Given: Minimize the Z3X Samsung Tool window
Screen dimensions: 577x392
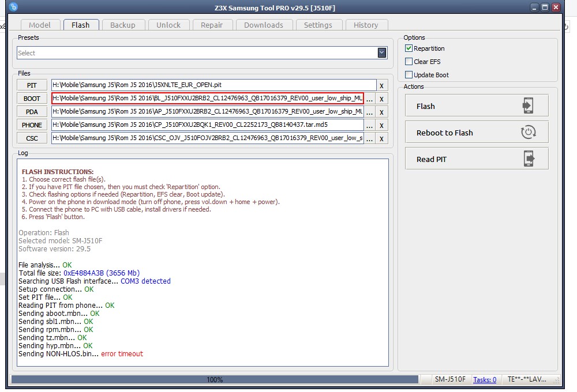Looking at the screenshot, I should (x=534, y=7).
